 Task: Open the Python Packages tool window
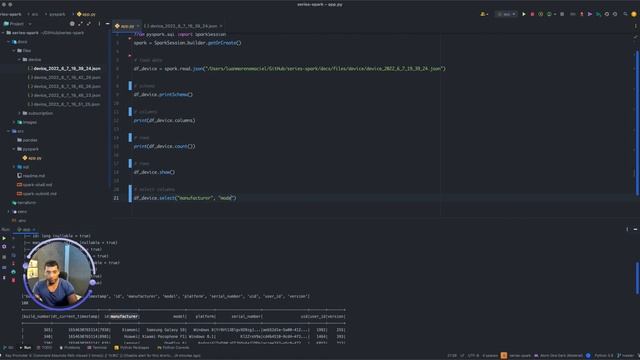132,348
